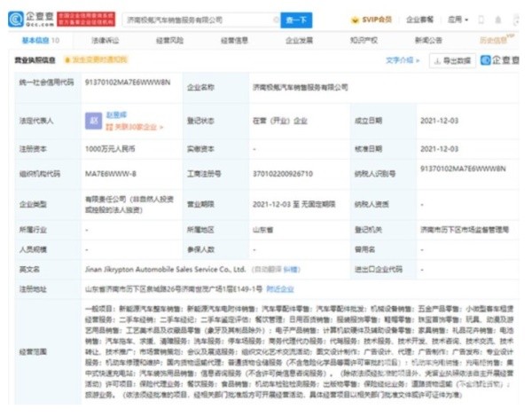Open the 历史信息 VIP tab
This screenshot has height=417, width=532.
click(x=497, y=40)
